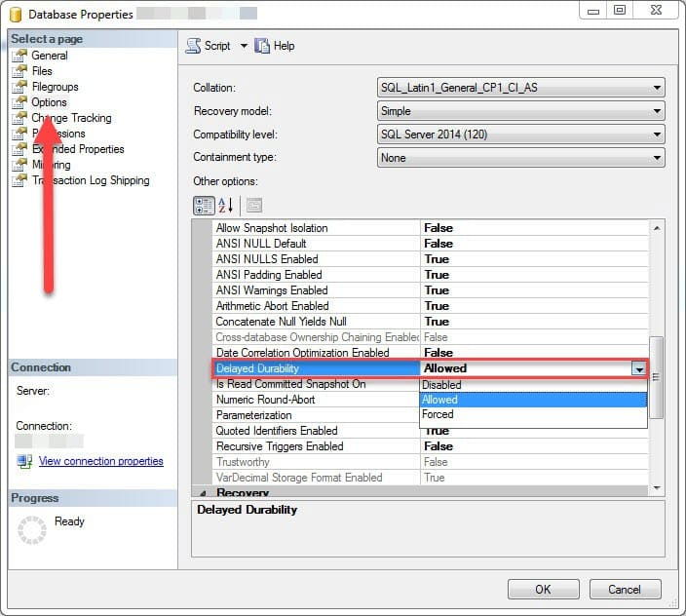Open the Collation dropdown
Image resolution: width=686 pixels, height=616 pixels.
coord(520,88)
